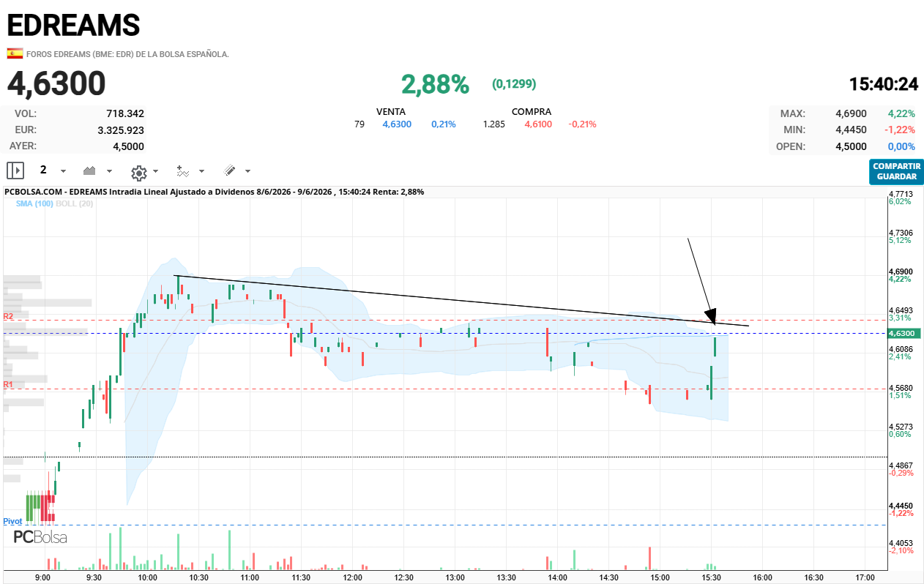Click the 12:00 time axis label
Screen dimensions: 924x584
pyautogui.click(x=352, y=577)
